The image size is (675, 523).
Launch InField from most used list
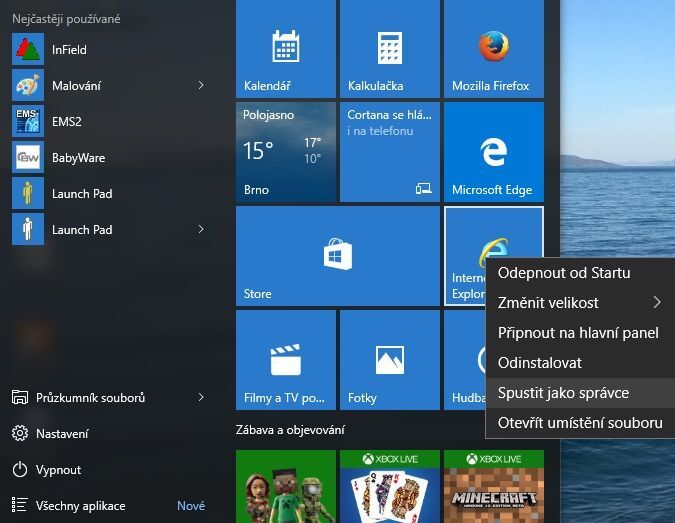68,49
